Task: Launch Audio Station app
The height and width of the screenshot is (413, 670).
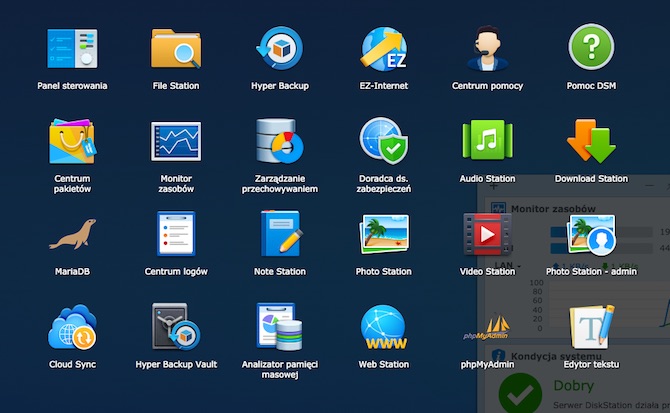Action: pyautogui.click(x=488, y=141)
